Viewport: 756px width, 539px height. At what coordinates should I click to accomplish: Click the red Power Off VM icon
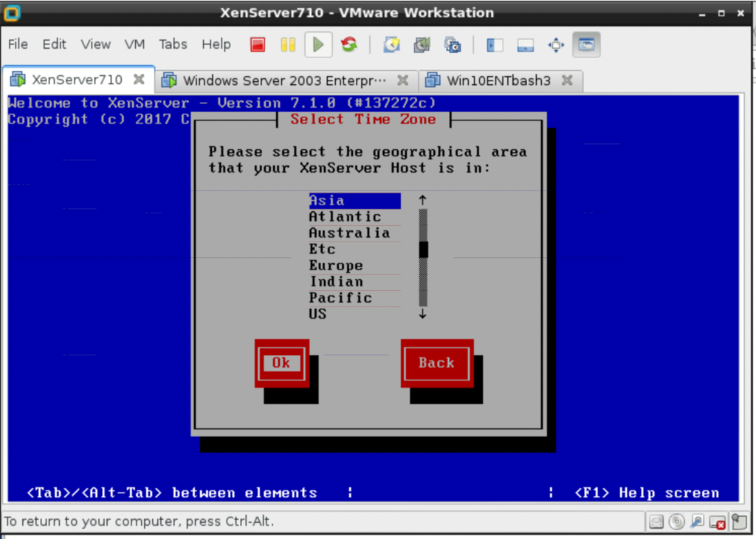(258, 45)
